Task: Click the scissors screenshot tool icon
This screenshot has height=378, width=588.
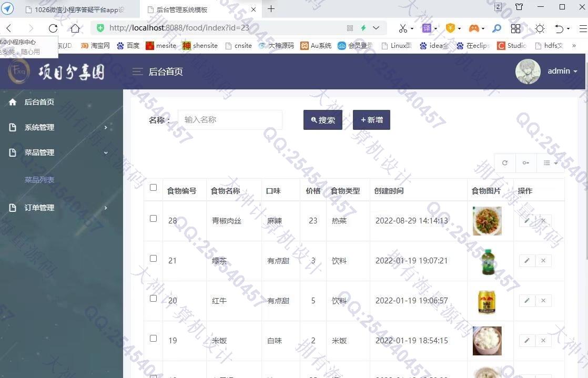Action: 403,28
